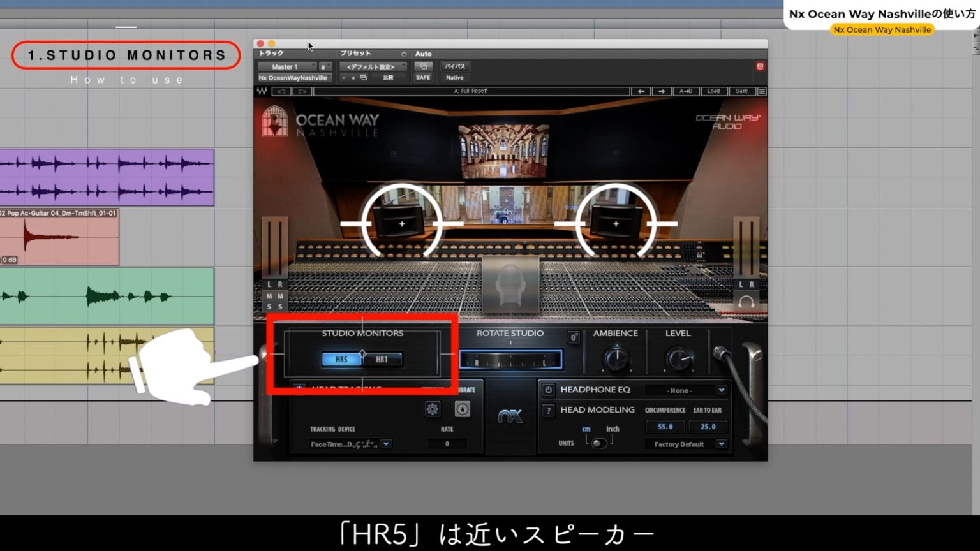Toggle the Headphone EQ power button

coord(548,390)
